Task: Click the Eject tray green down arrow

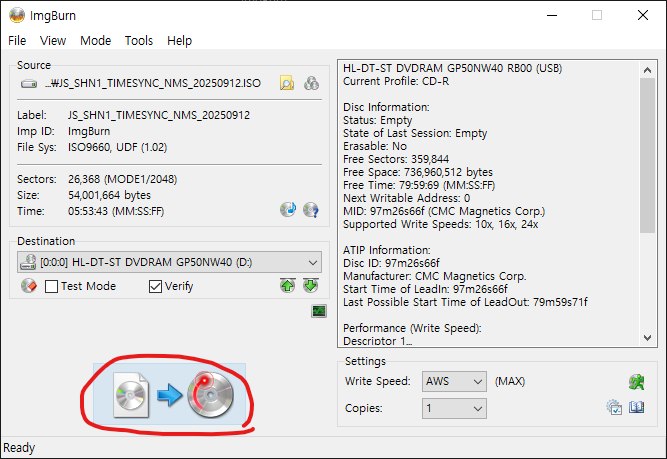Action: click(x=311, y=286)
